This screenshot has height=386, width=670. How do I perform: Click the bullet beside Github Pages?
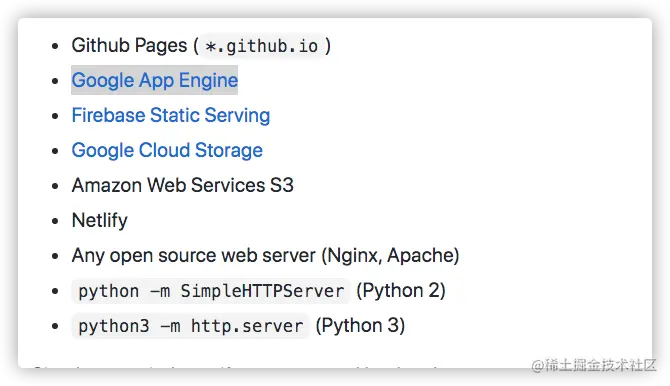pos(55,46)
